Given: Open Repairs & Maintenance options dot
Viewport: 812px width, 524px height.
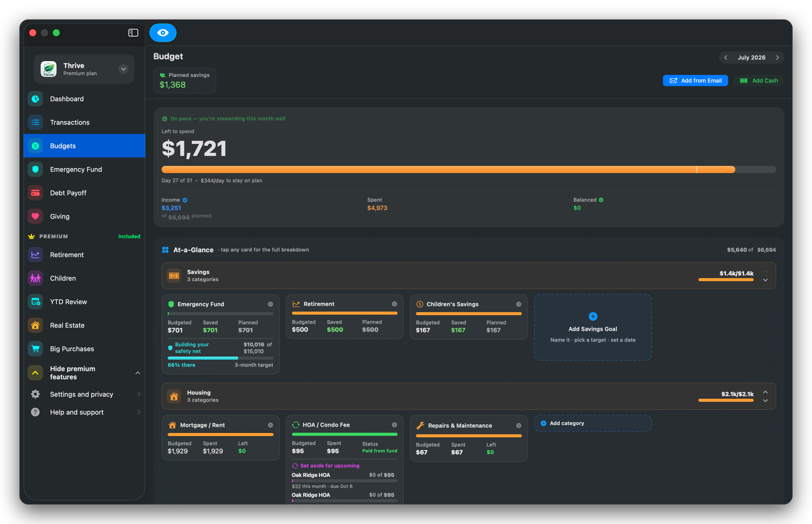Looking at the screenshot, I should point(519,426).
